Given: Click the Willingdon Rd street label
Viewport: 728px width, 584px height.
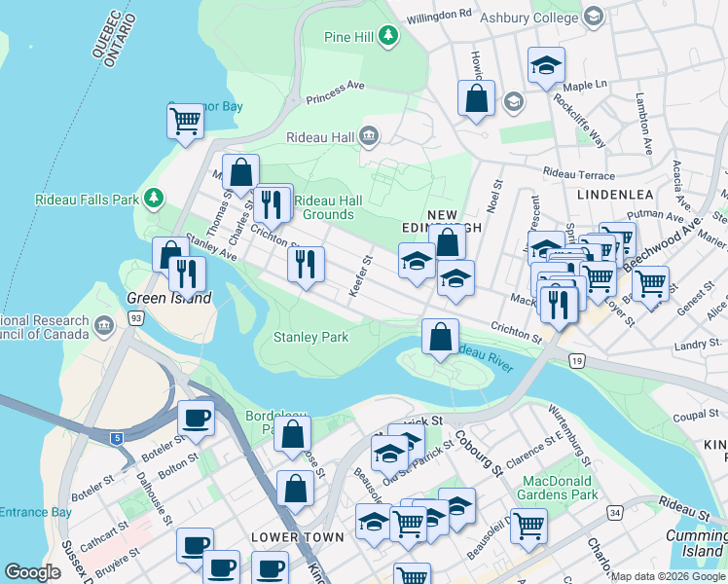Looking at the screenshot, I should tap(439, 17).
